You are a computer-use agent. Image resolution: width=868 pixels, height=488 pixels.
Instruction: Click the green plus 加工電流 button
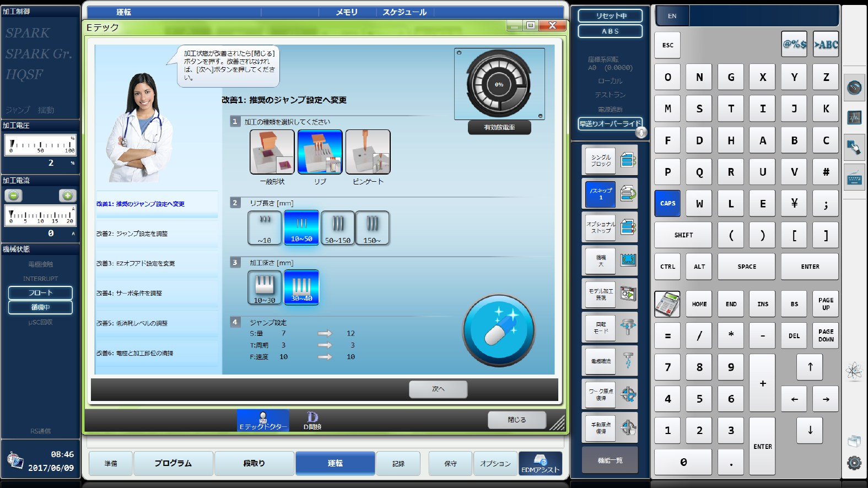(x=67, y=196)
